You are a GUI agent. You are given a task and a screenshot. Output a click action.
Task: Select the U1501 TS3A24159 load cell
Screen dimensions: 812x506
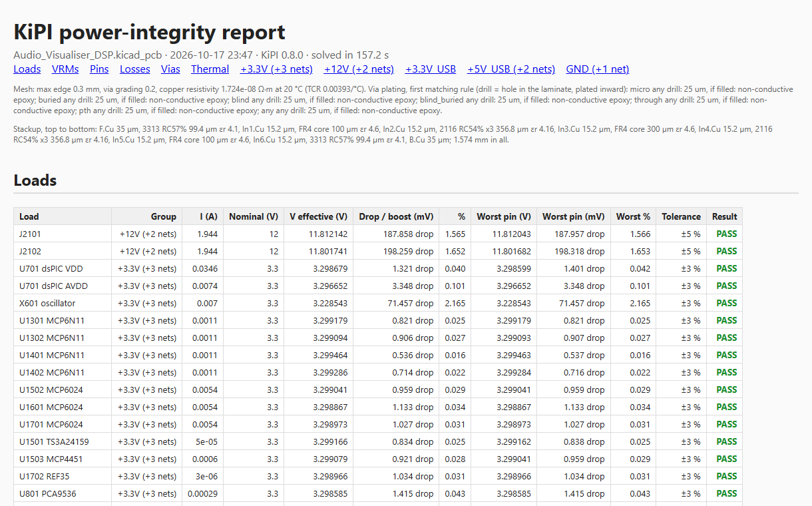(63, 441)
